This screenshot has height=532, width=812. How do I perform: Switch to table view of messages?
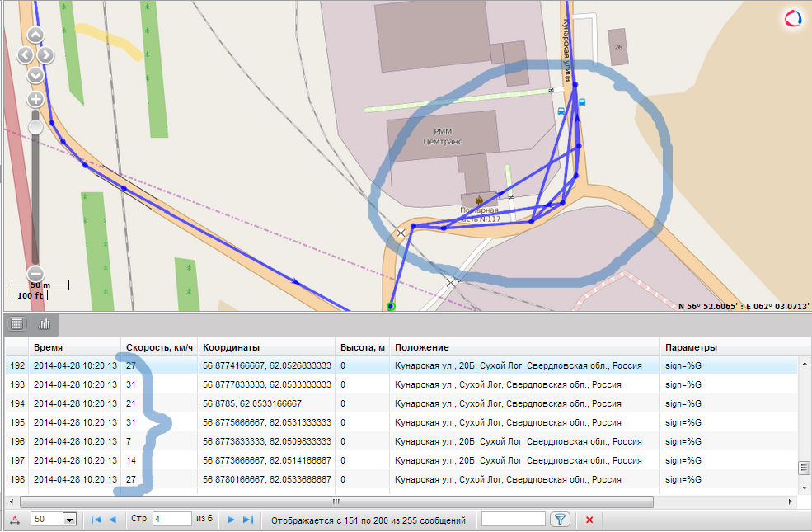(17, 323)
